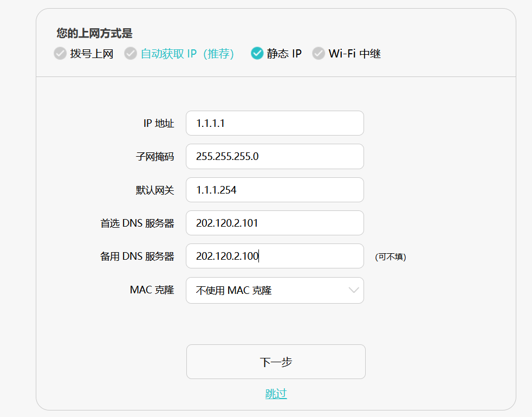The image size is (532, 417).
Task: Switch to Wi-Fi 中继 mode
Action: (319, 53)
